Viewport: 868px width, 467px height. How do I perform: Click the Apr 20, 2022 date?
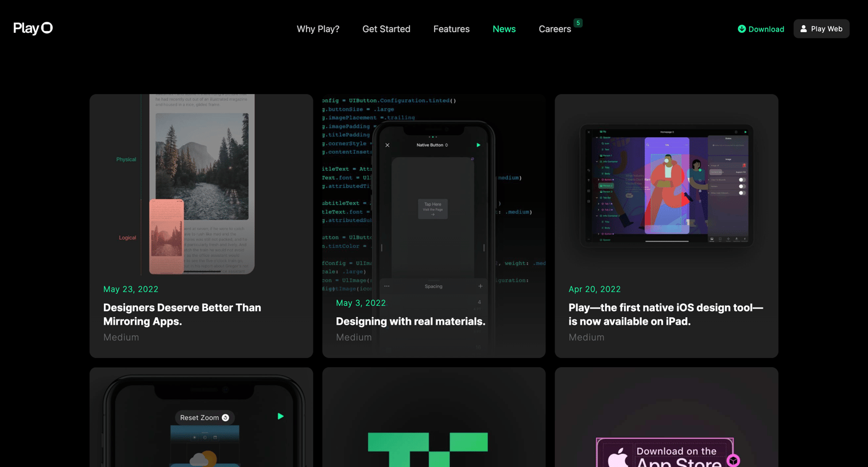click(x=595, y=289)
